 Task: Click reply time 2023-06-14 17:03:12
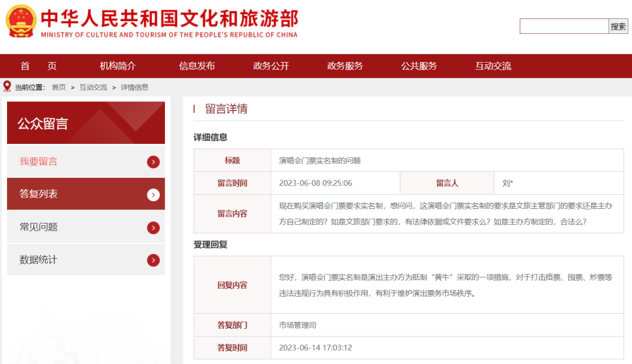point(315,348)
